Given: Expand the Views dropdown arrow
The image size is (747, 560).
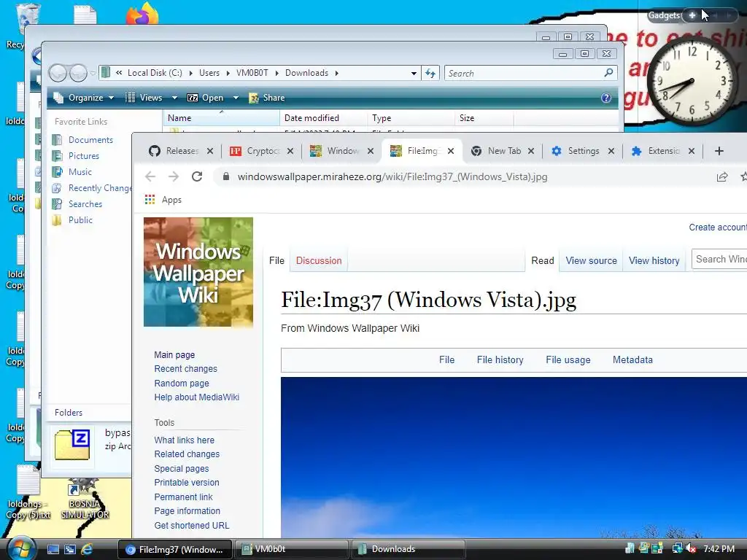Looking at the screenshot, I should (x=174, y=98).
